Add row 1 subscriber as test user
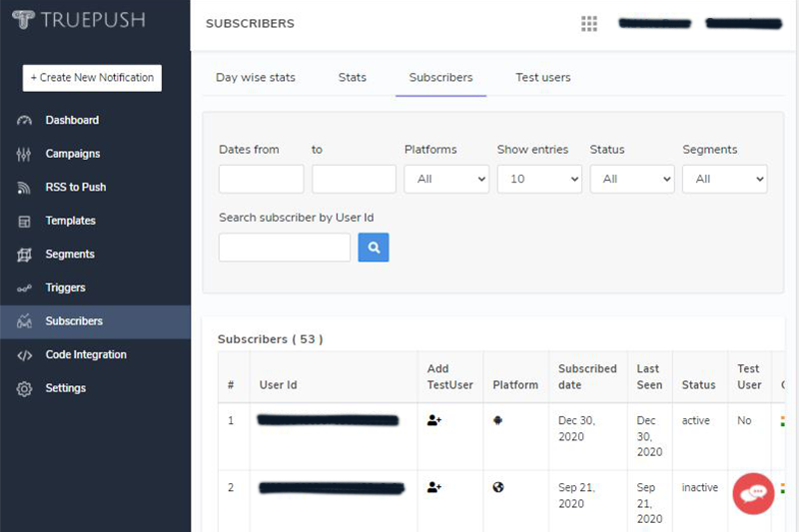The width and height of the screenshot is (799, 532). tap(434, 420)
